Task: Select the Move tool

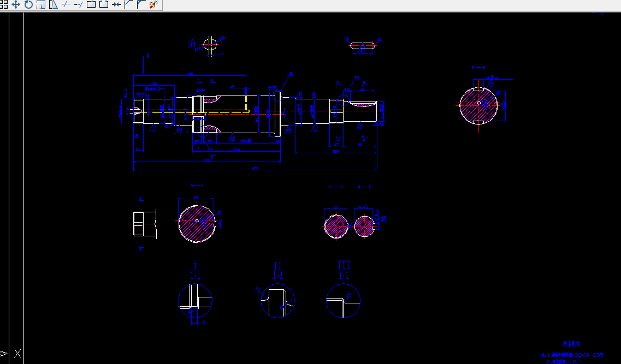Action: click(15, 4)
